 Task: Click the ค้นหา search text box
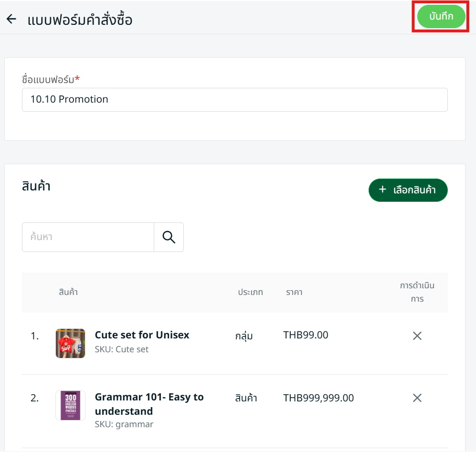point(88,237)
